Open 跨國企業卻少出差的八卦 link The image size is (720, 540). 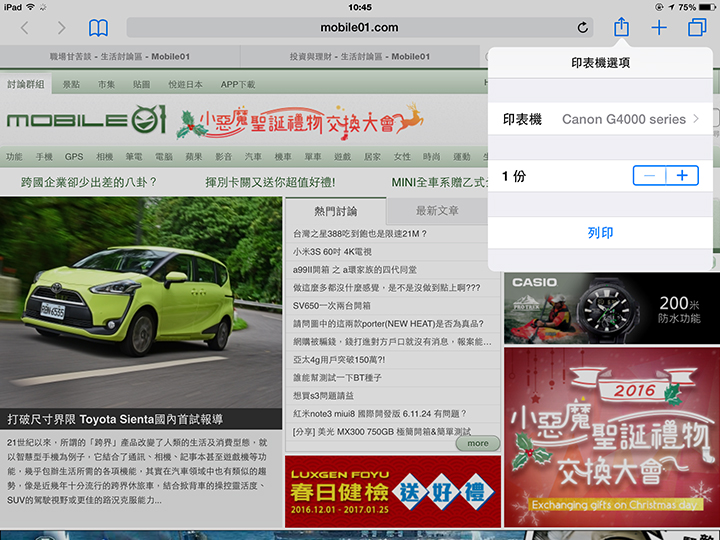tap(89, 183)
